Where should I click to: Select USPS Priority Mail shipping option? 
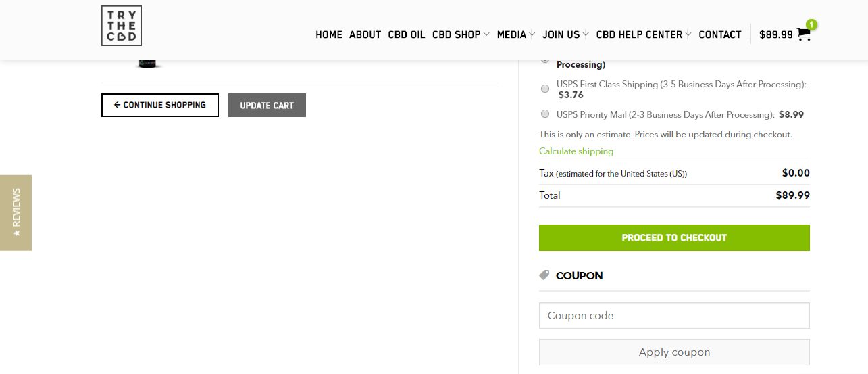545,114
